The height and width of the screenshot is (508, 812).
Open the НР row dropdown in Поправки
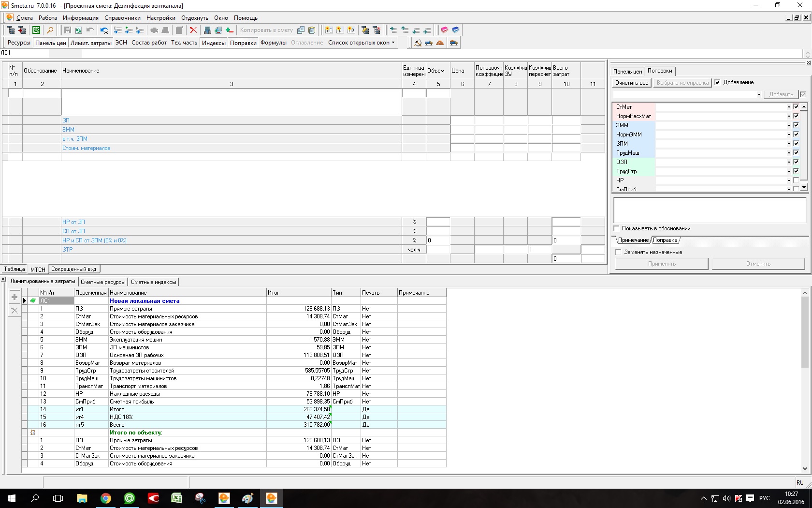click(789, 180)
